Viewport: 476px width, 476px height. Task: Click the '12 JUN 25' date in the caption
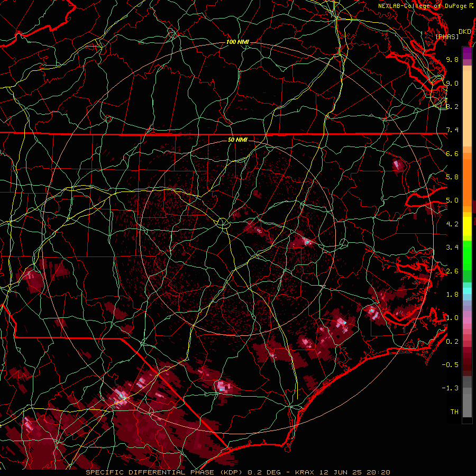[x=340, y=472]
